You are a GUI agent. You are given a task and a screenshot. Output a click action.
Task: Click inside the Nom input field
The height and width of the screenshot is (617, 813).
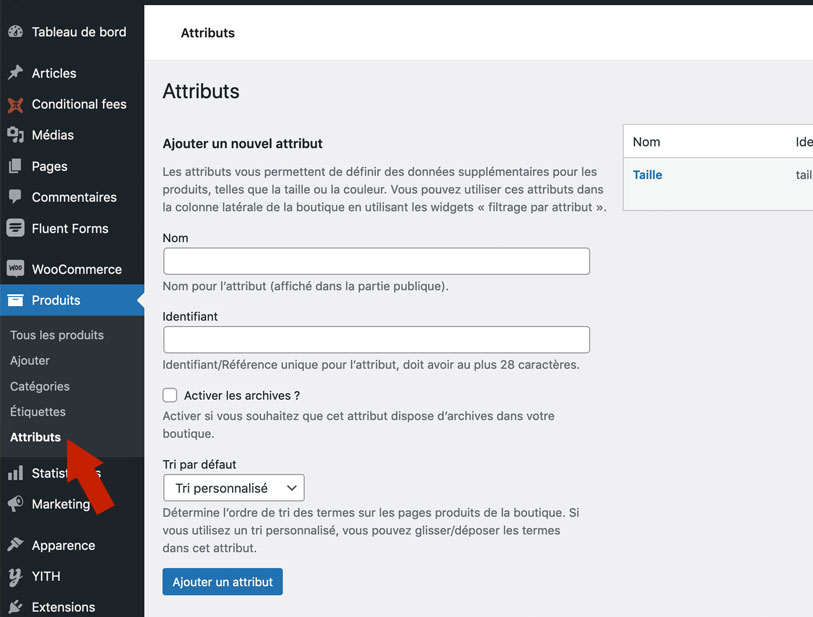(376, 260)
